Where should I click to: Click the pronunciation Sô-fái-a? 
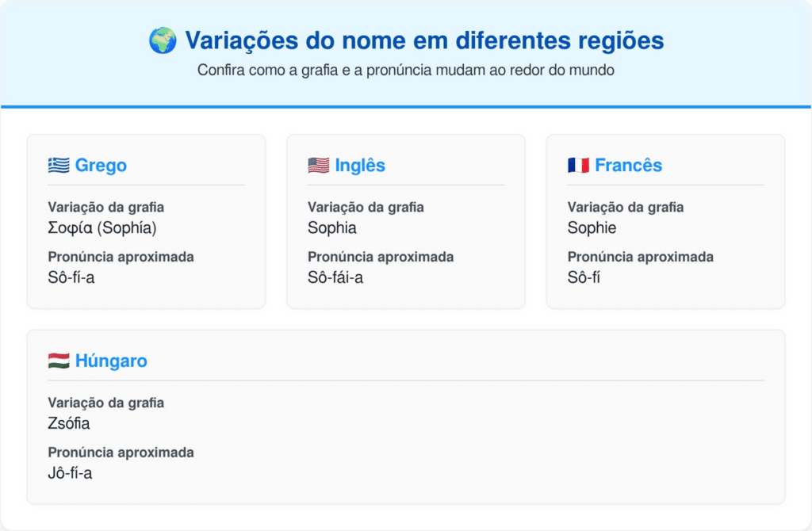(x=335, y=277)
